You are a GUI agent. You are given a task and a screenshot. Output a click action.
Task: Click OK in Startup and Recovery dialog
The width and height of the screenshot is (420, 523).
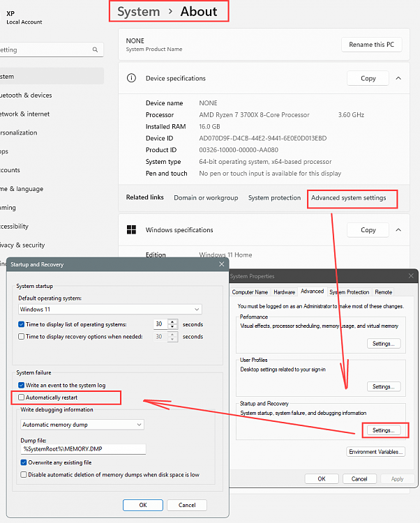(x=143, y=505)
